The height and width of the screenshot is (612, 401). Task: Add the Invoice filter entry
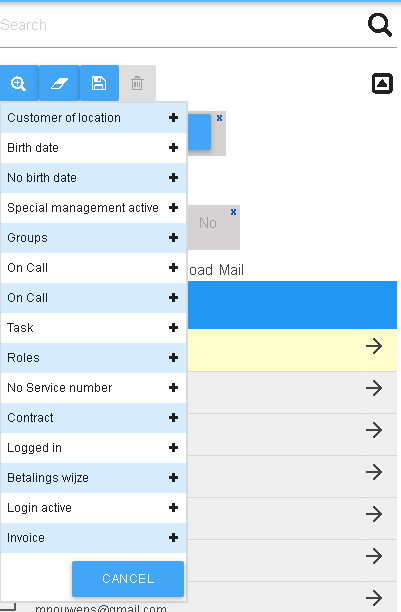pyautogui.click(x=93, y=538)
